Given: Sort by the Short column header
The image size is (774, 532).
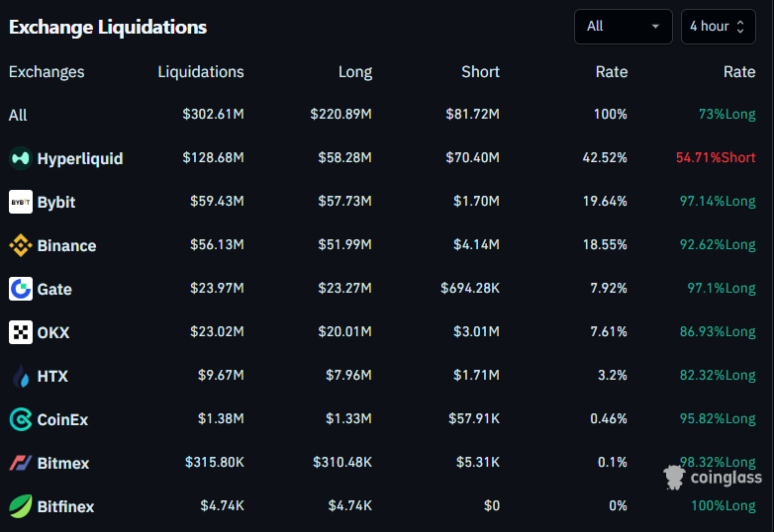Looking at the screenshot, I should coord(480,71).
